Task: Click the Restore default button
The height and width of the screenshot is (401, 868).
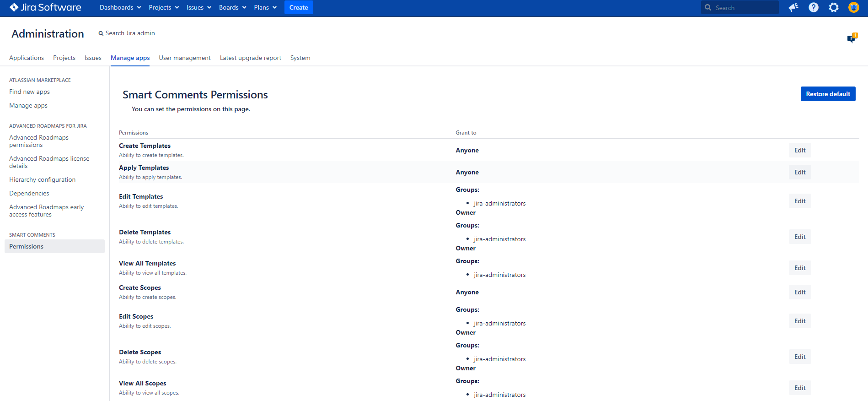Action: 828,94
